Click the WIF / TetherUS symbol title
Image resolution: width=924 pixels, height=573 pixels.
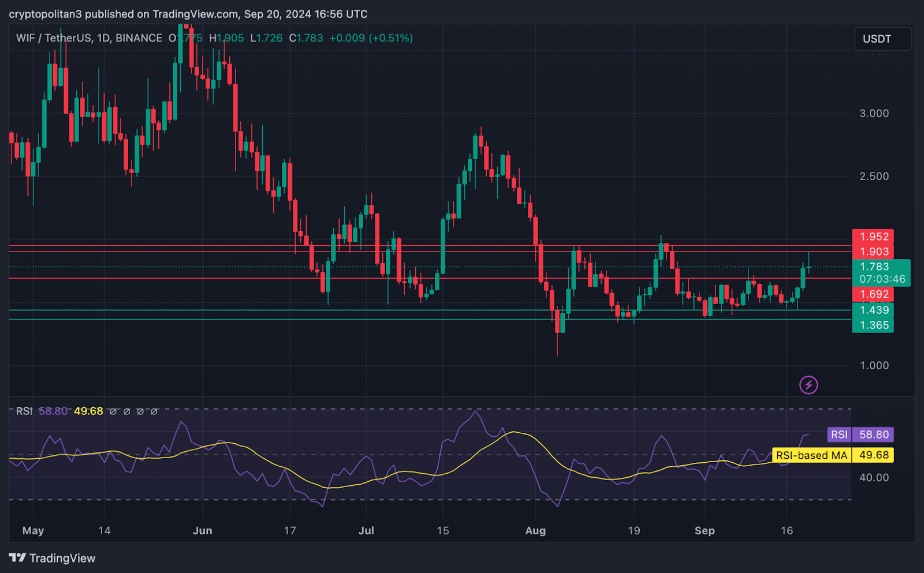[54, 38]
